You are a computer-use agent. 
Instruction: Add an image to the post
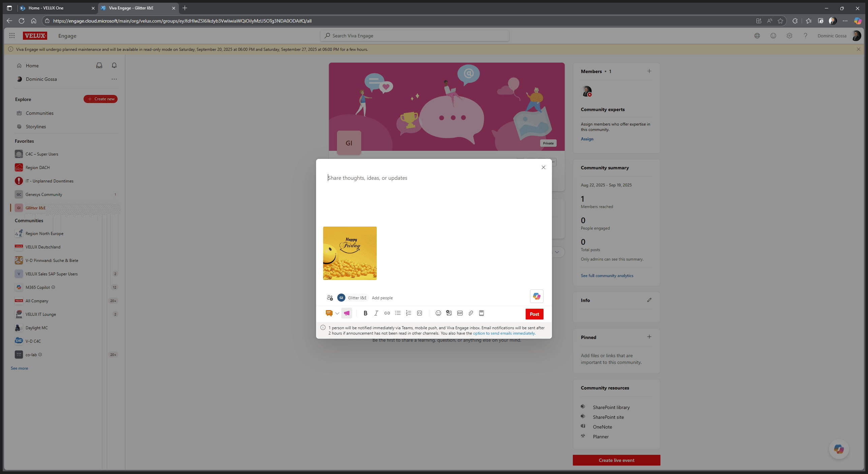click(x=449, y=313)
